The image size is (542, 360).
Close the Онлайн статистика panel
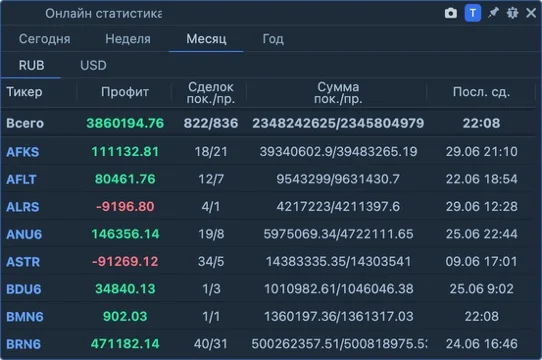(x=531, y=13)
